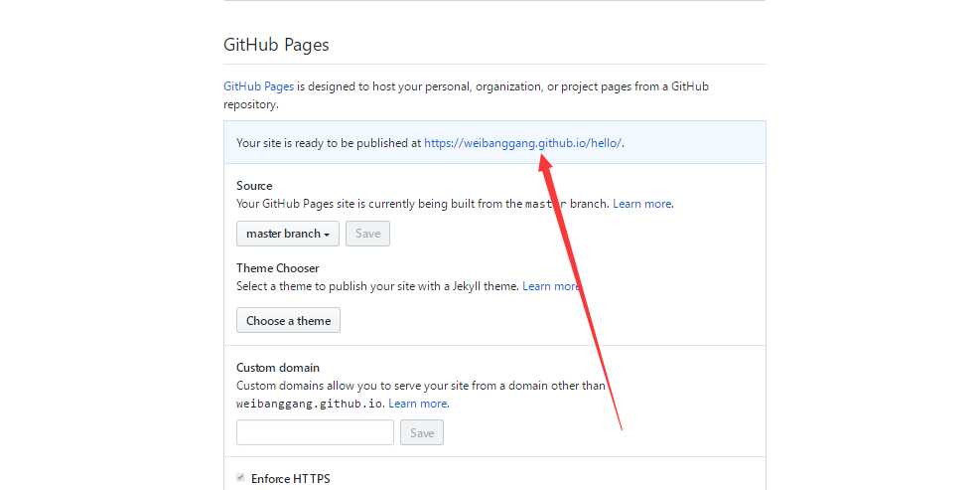Click the GitHub Pages section heading

tap(276, 45)
